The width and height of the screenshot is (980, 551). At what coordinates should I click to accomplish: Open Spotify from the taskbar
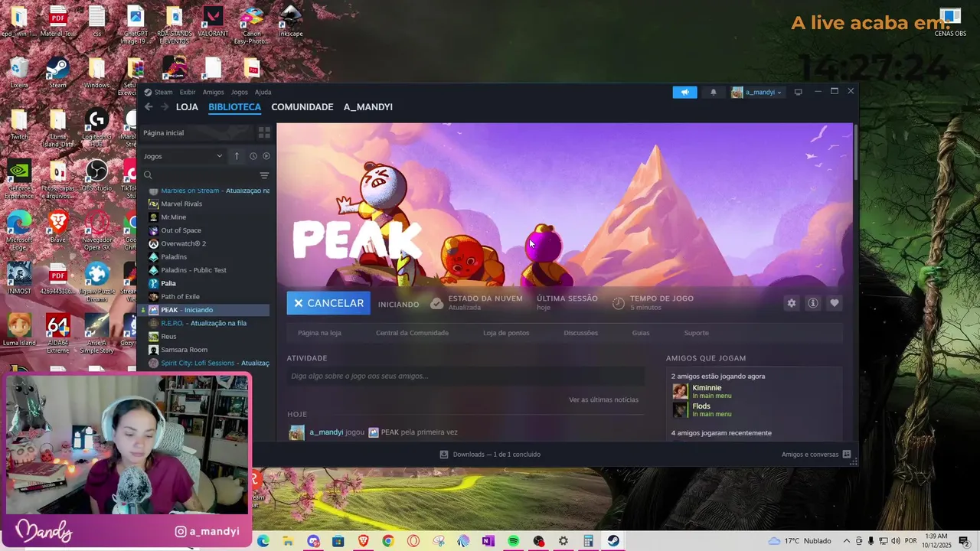pyautogui.click(x=513, y=541)
